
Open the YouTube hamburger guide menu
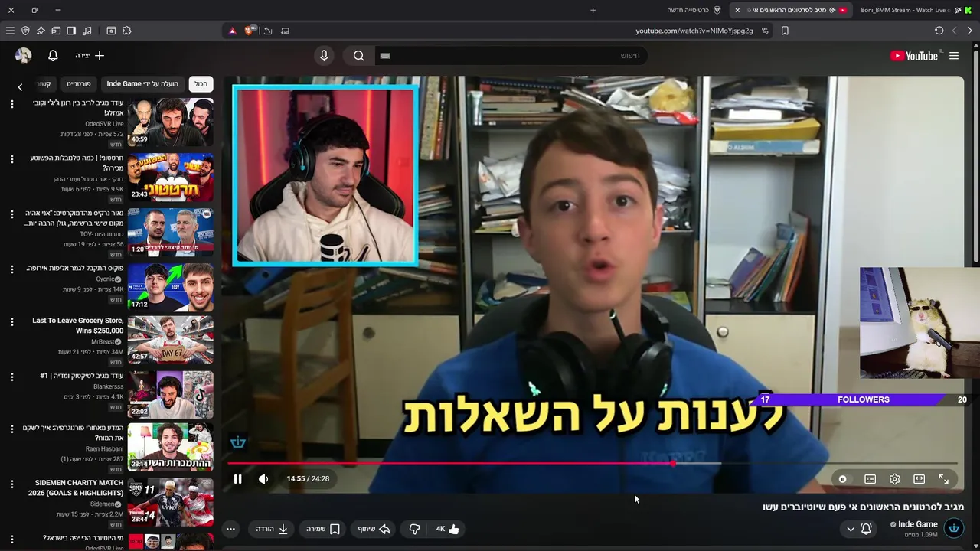point(954,56)
